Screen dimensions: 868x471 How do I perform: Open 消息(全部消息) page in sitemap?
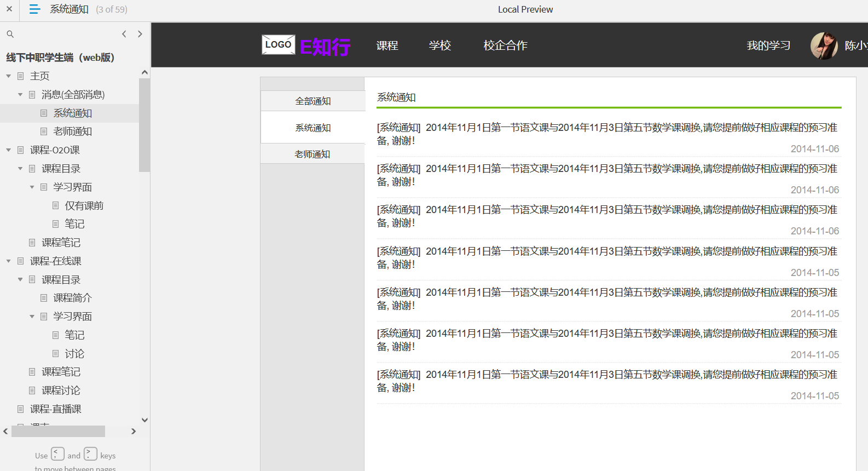(x=73, y=95)
